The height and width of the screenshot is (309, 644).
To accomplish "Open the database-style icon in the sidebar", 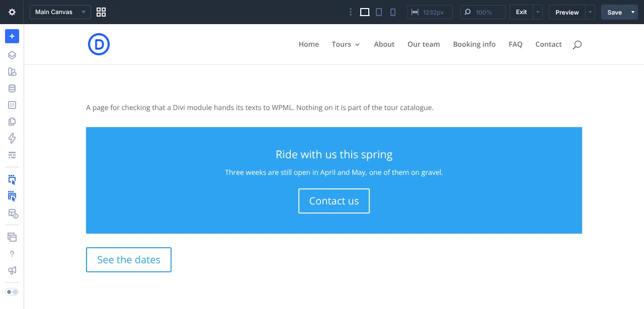I will click(x=12, y=88).
